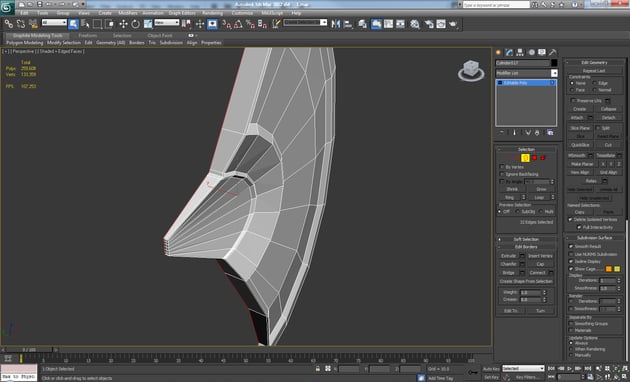Click the Collapse button in Edit Geometry
630x382 pixels.
click(x=608, y=109)
